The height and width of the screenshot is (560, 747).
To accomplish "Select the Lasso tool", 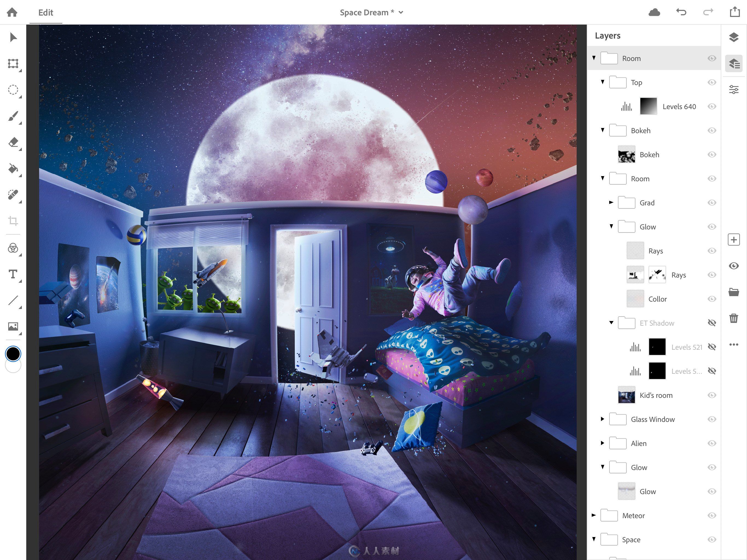I will click(13, 89).
